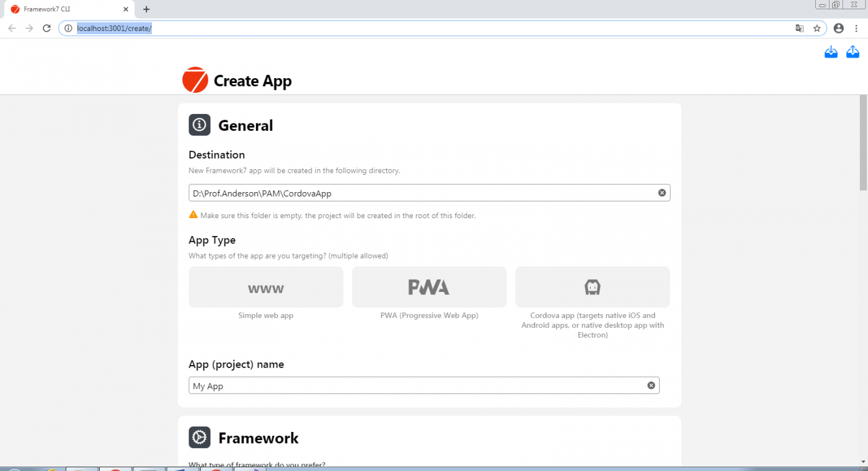Clear the Destination field with its X icon

point(662,193)
